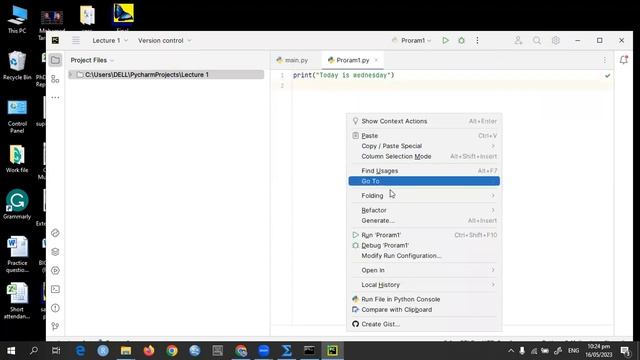
Task: Choose Debug 'Proram1' in context menu
Action: pos(424,245)
